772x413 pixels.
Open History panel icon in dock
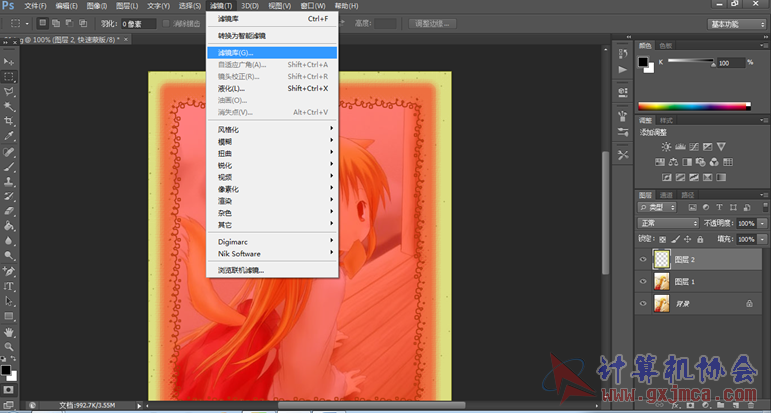(x=623, y=54)
